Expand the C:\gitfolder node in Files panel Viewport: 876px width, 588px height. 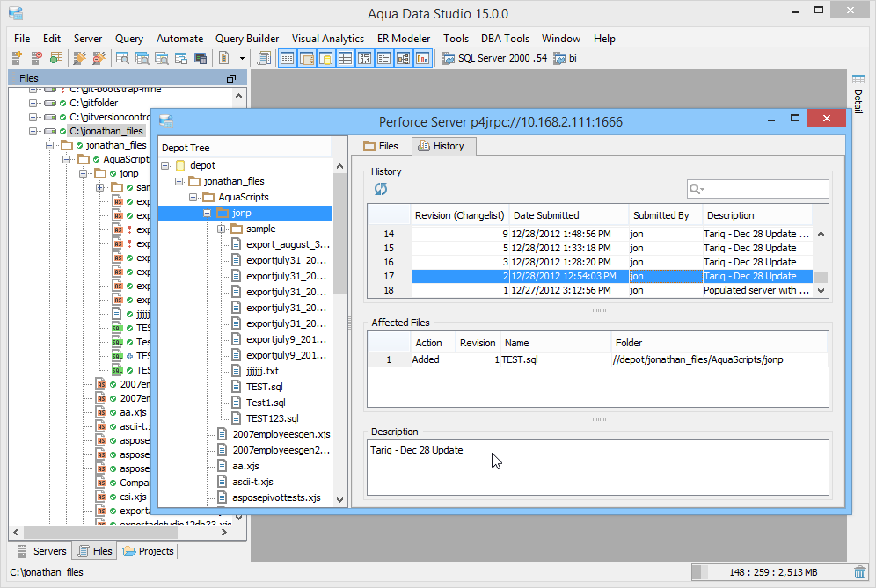(33, 103)
